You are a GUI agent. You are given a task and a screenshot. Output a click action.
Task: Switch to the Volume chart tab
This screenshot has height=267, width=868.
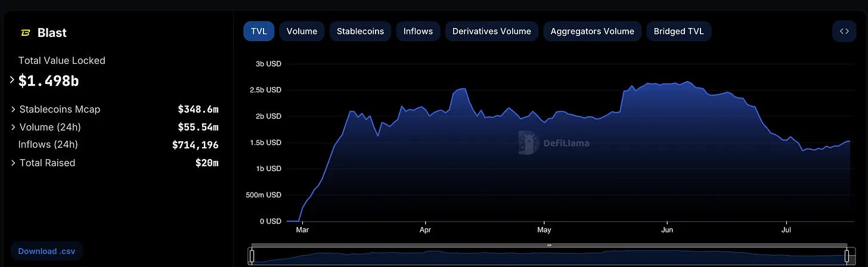(302, 31)
